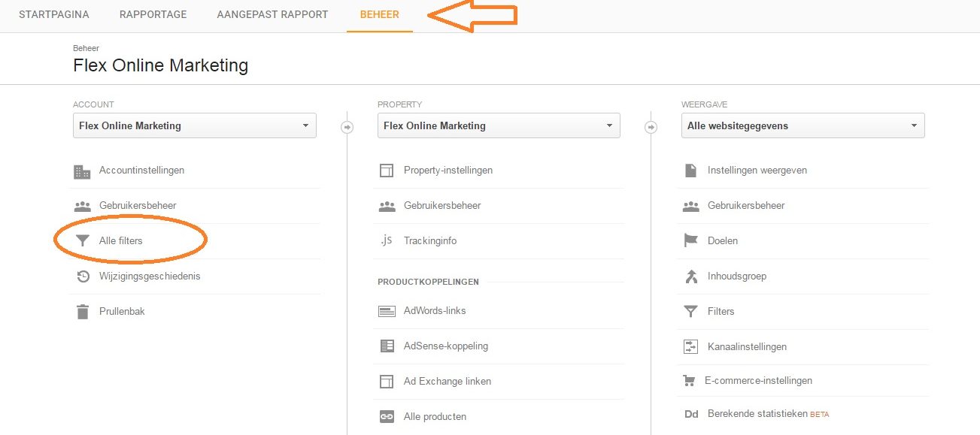
Task: Click the Accountinstellingen building icon
Action: click(82, 171)
